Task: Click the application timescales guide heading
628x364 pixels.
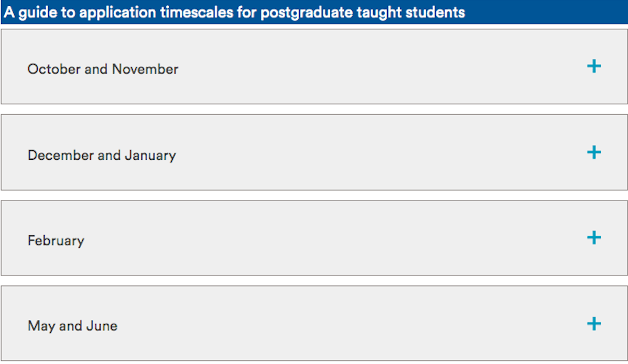Action: [x=234, y=13]
